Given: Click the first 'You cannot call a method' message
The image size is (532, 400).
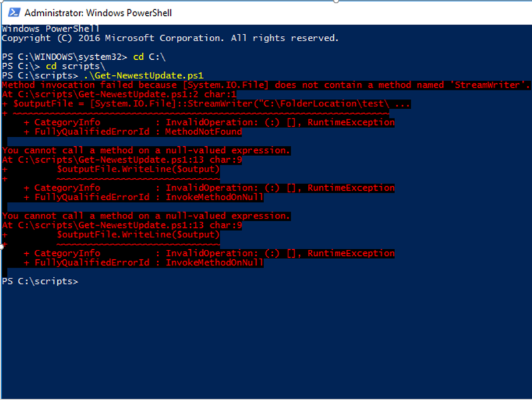Looking at the screenshot, I should (x=146, y=150).
